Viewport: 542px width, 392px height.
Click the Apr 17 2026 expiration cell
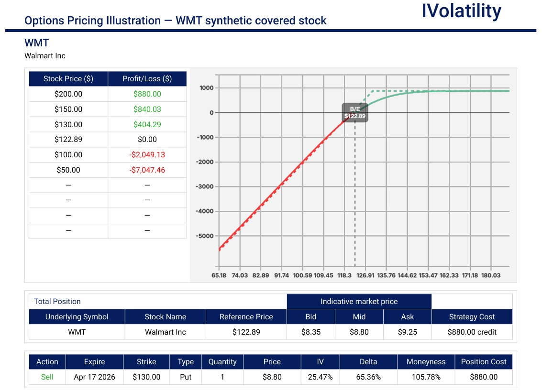pyautogui.click(x=94, y=377)
